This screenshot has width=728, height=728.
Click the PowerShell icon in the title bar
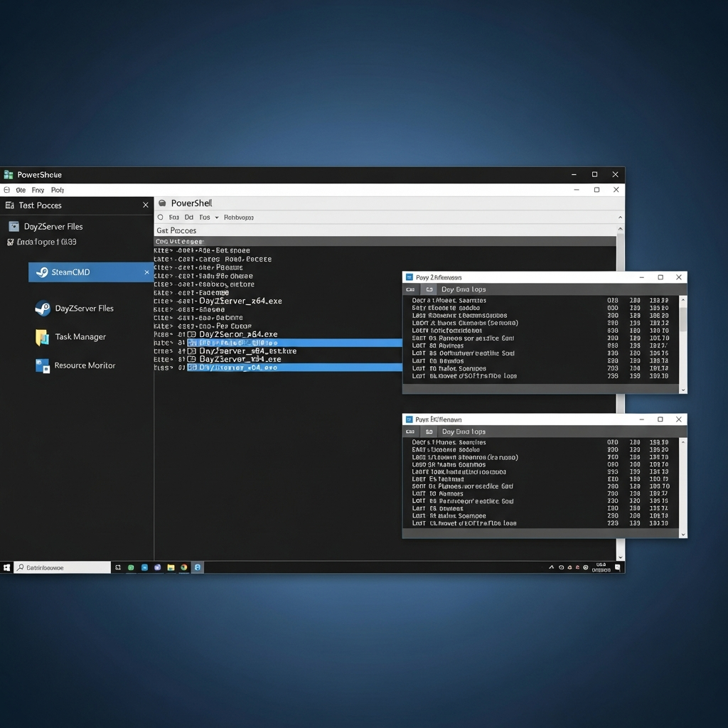pyautogui.click(x=9, y=174)
